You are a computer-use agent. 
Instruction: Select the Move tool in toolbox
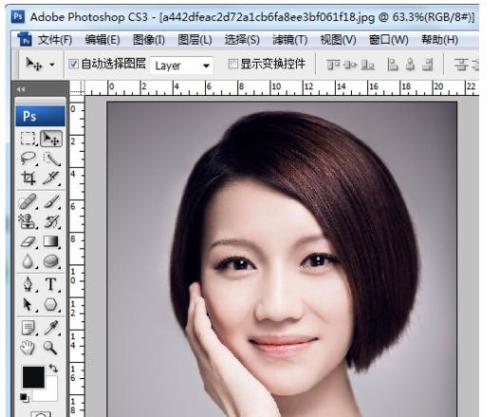point(51,138)
